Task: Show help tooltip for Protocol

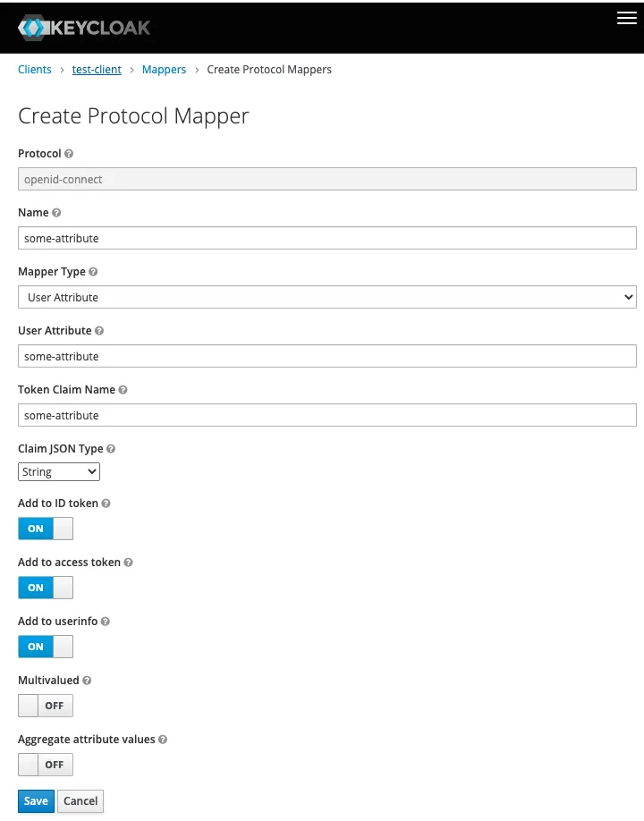Action: pos(69,154)
